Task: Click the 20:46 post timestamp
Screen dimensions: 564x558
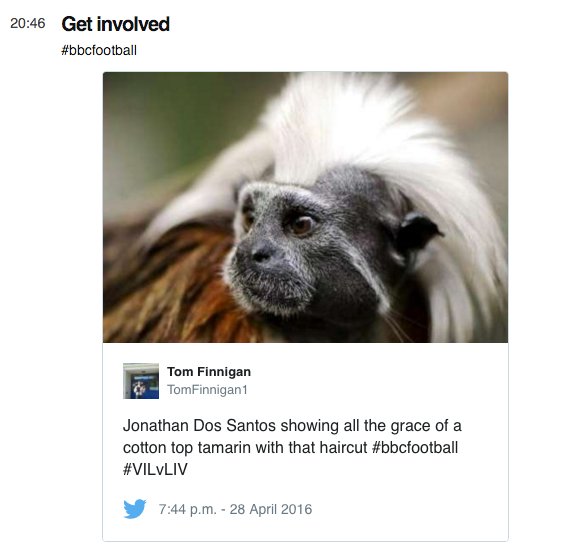Action: click(x=28, y=23)
